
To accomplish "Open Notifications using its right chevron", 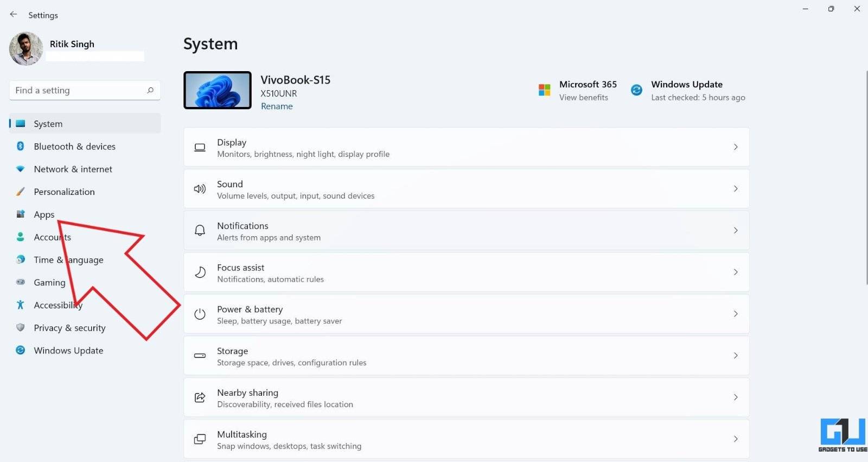I will click(x=736, y=230).
